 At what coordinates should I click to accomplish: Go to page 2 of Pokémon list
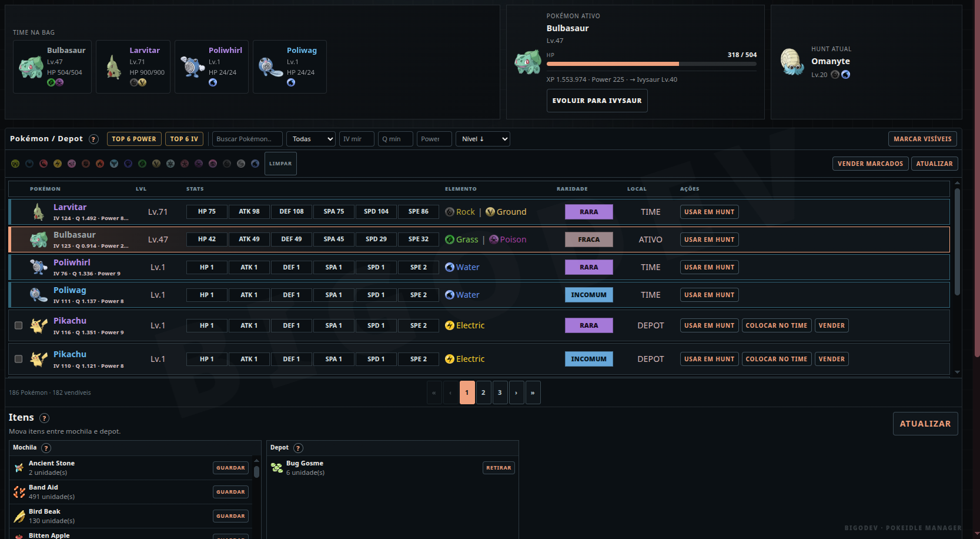coord(483,392)
